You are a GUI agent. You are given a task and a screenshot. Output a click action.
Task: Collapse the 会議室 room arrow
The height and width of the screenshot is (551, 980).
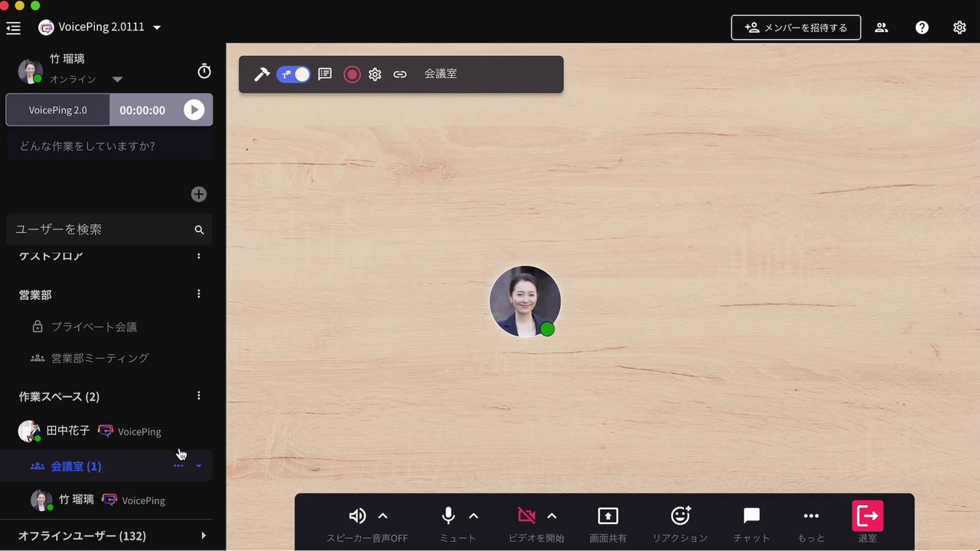pos(199,466)
